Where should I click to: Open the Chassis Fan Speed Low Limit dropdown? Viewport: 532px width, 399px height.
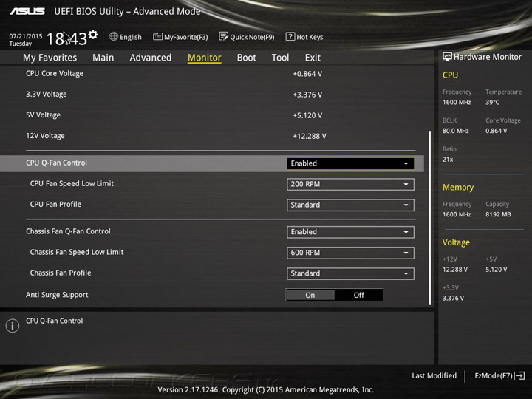[350, 253]
